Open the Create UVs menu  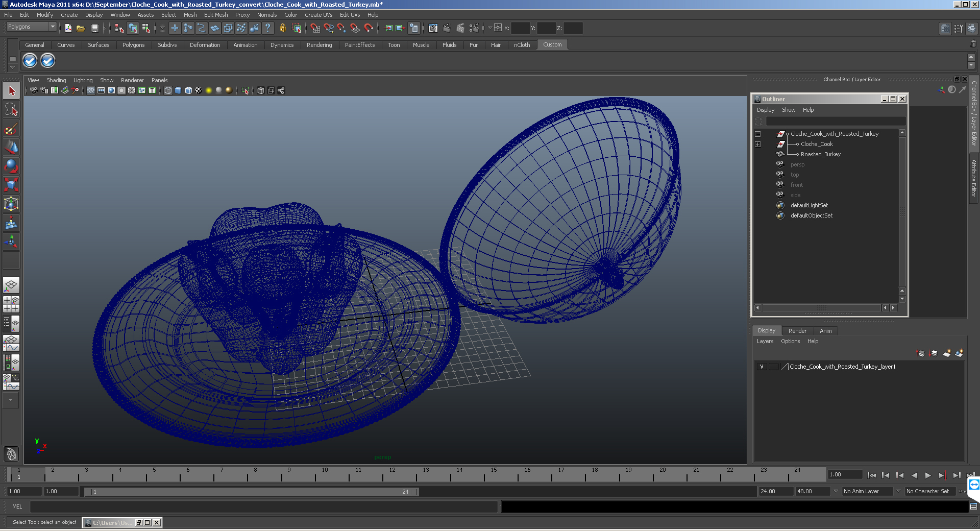click(x=318, y=15)
